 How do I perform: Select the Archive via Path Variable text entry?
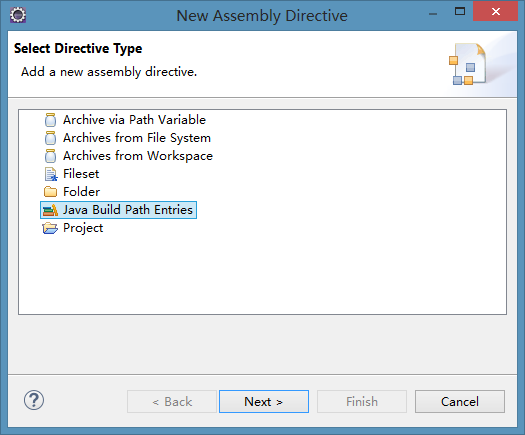(x=134, y=120)
